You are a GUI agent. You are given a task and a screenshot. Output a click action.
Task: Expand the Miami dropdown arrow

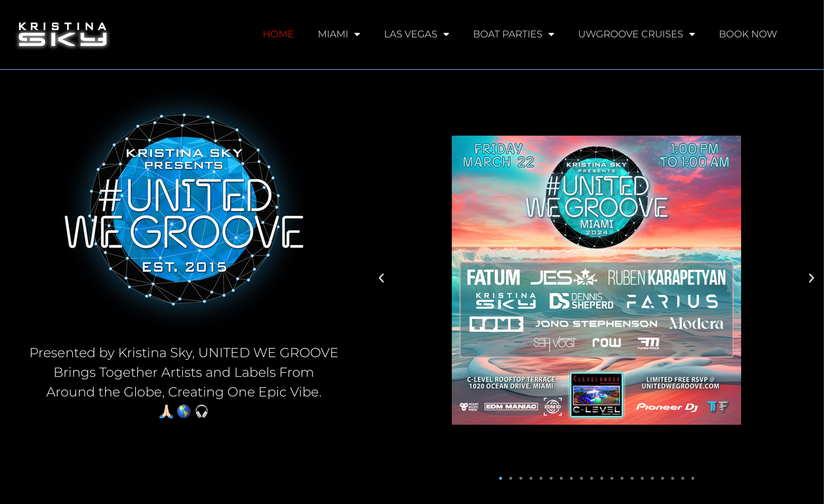click(357, 35)
